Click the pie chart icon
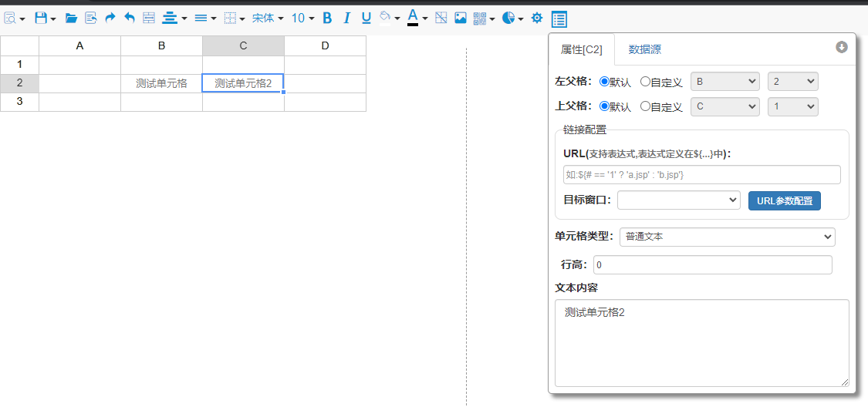 tap(508, 18)
